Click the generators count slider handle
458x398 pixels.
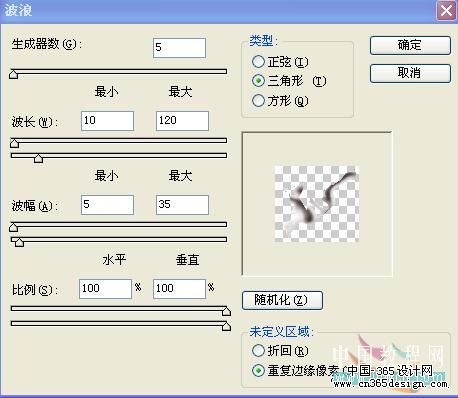[13, 74]
